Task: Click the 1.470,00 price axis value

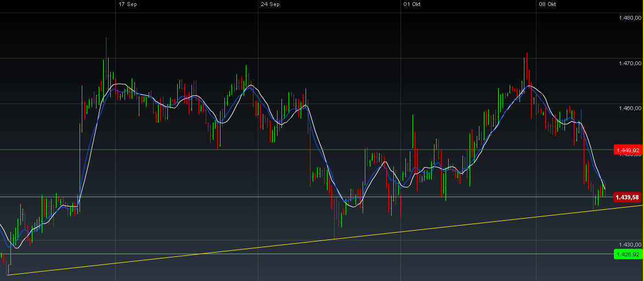Action: point(630,63)
